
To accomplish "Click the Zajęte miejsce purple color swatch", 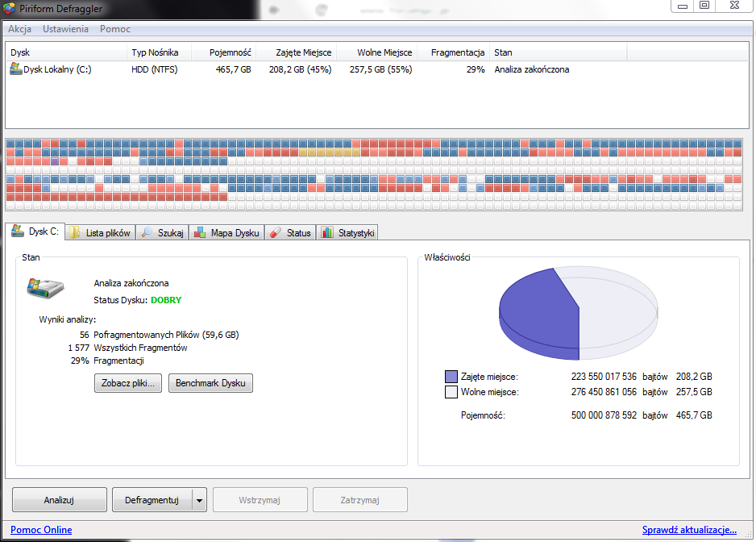I will [451, 377].
